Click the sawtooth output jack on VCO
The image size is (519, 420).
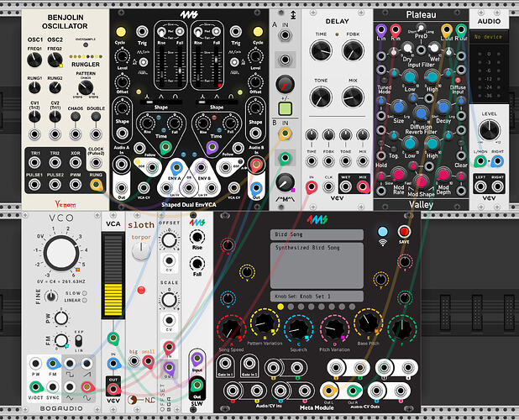click(86, 364)
